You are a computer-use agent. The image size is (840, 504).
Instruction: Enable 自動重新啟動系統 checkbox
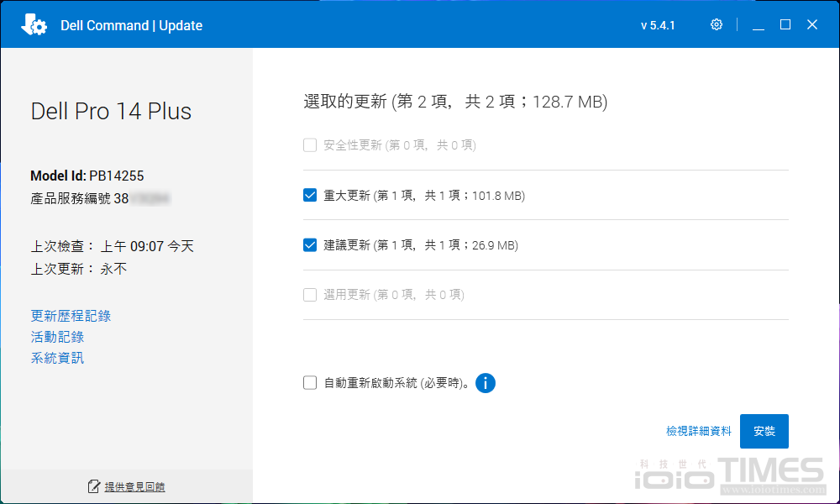pyautogui.click(x=310, y=382)
